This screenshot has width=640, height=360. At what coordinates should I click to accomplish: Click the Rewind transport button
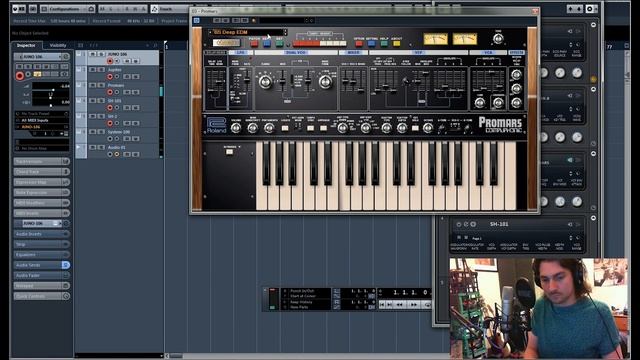point(400,304)
